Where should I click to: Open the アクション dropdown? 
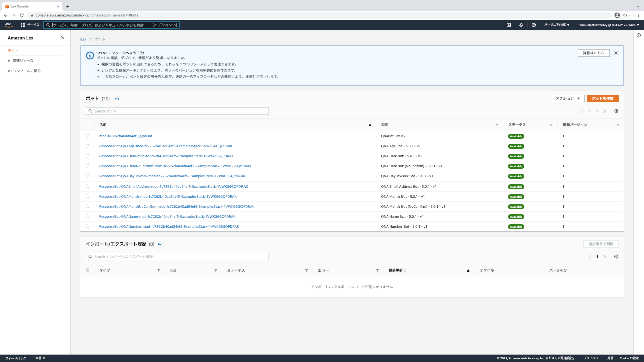568,98
